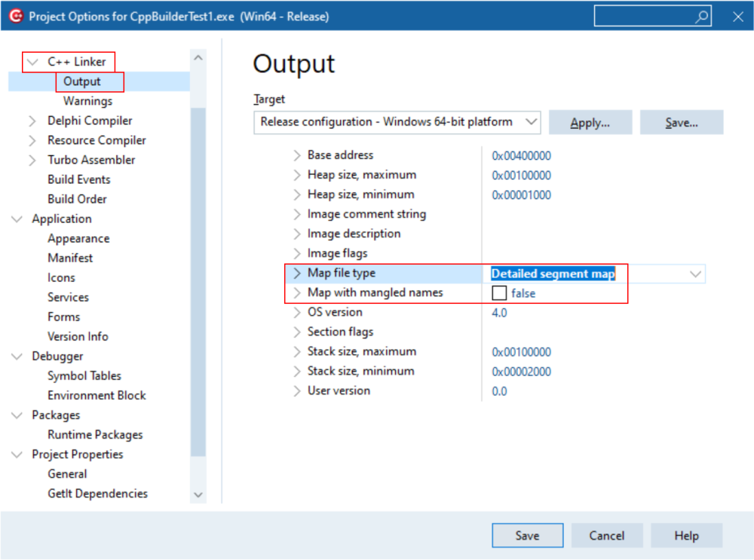Click the User version value 0.0

(x=499, y=391)
